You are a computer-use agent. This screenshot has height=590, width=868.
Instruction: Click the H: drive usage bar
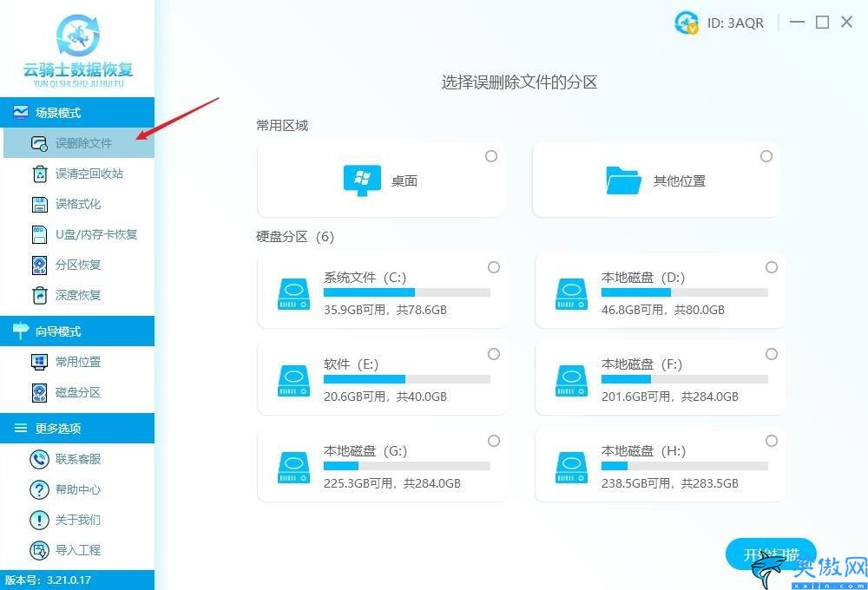point(685,467)
